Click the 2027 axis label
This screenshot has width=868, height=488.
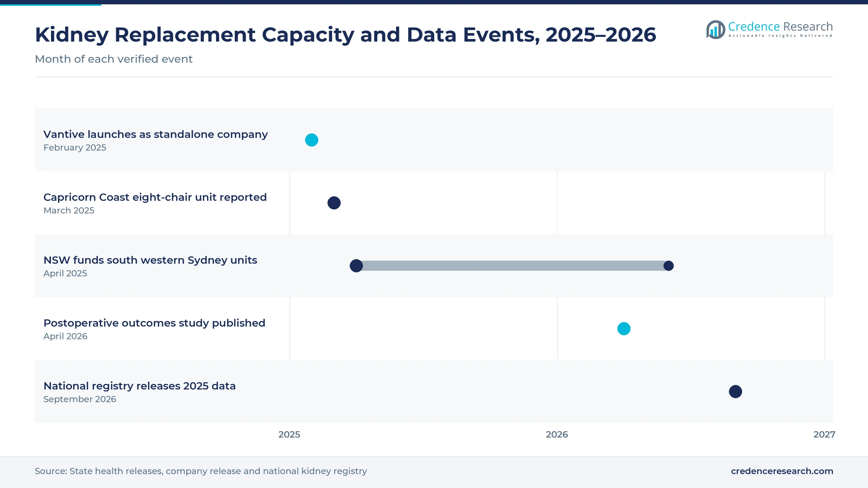824,435
